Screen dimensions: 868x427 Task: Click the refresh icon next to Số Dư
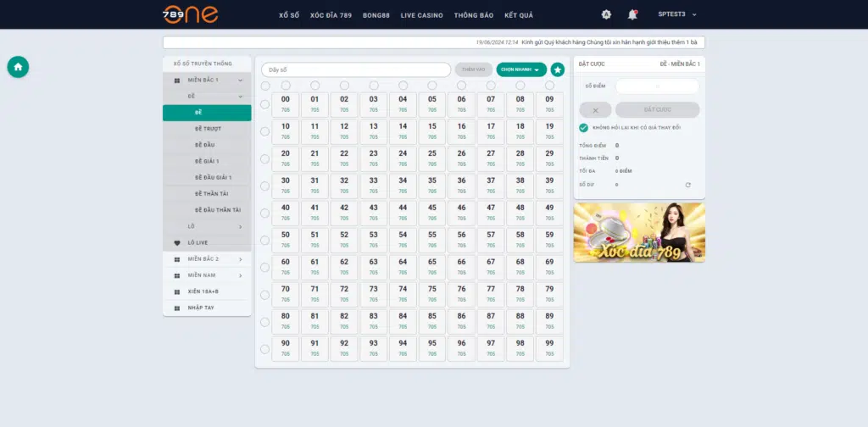pos(687,185)
